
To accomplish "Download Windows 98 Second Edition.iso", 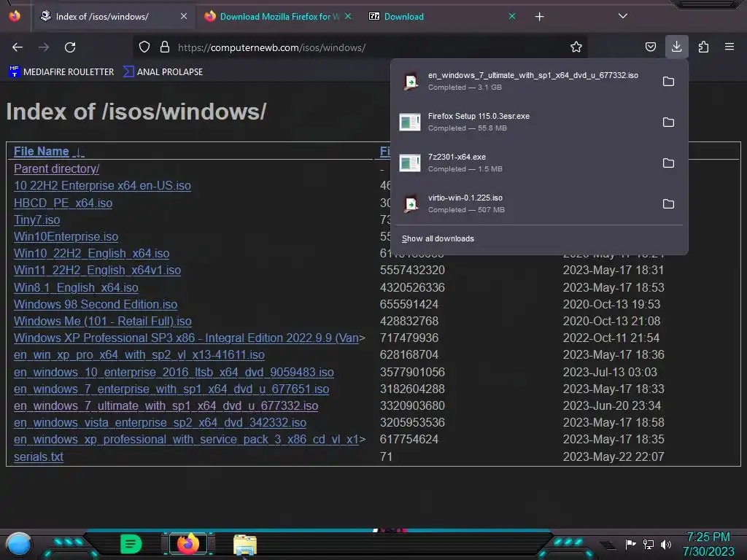I will click(96, 304).
